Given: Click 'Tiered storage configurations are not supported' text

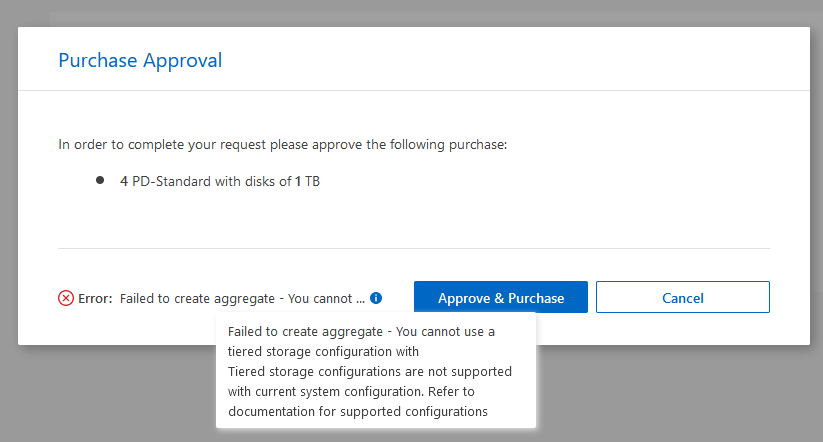Looking at the screenshot, I should click(370, 371).
